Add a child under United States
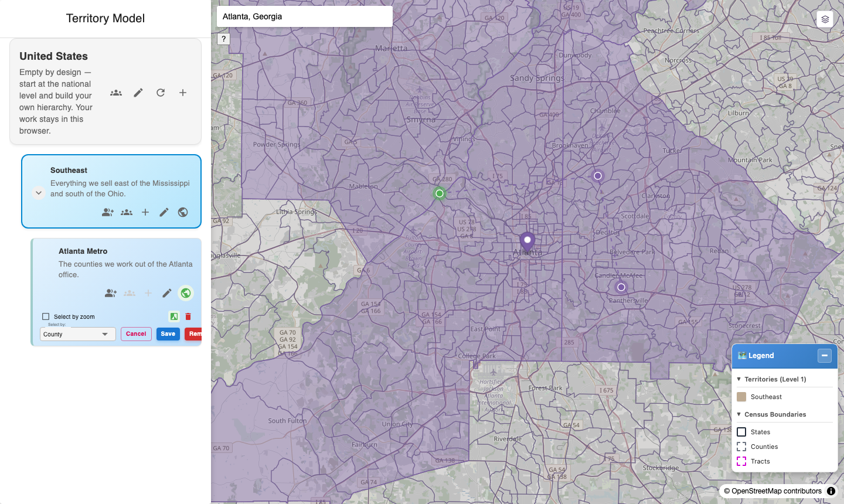 click(183, 93)
